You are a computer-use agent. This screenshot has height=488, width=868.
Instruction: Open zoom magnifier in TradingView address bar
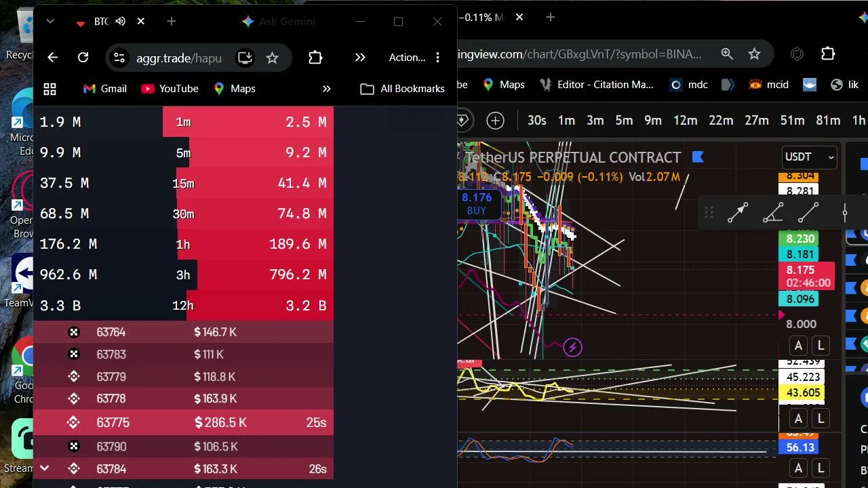coord(727,54)
